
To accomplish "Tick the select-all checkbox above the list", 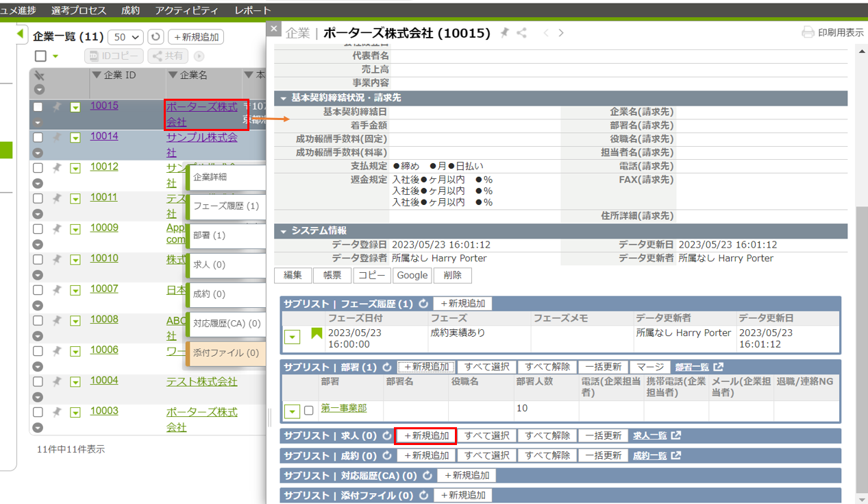I will (40, 56).
